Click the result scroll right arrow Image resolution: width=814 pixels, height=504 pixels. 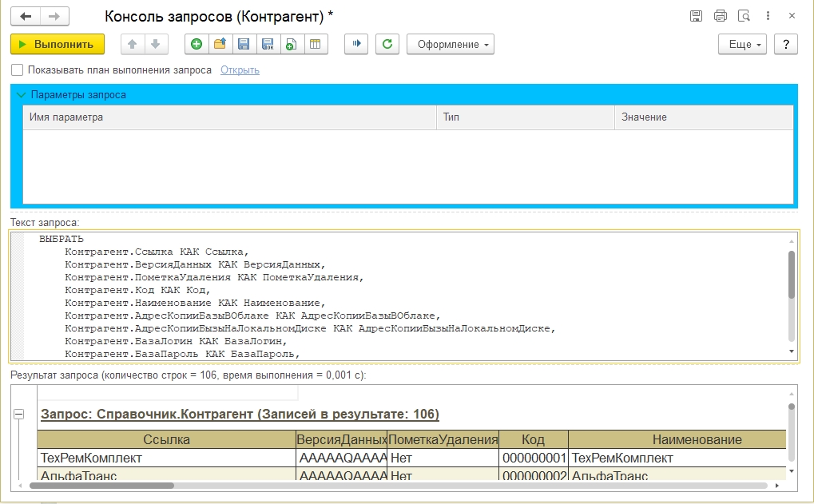[777, 486]
